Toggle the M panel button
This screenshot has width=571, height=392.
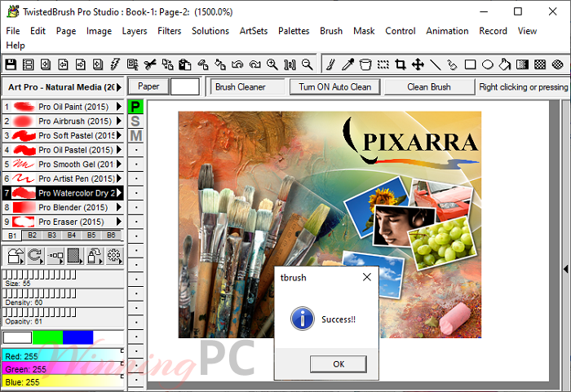(135, 136)
